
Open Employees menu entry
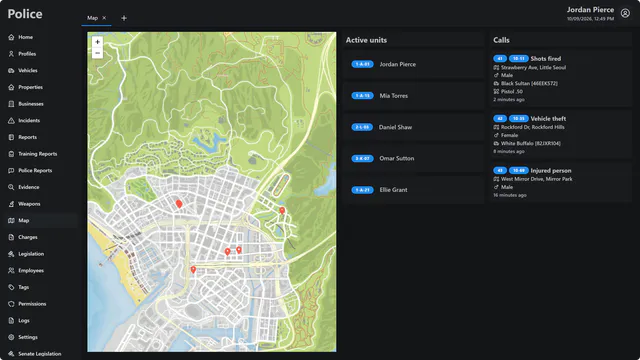point(40,271)
